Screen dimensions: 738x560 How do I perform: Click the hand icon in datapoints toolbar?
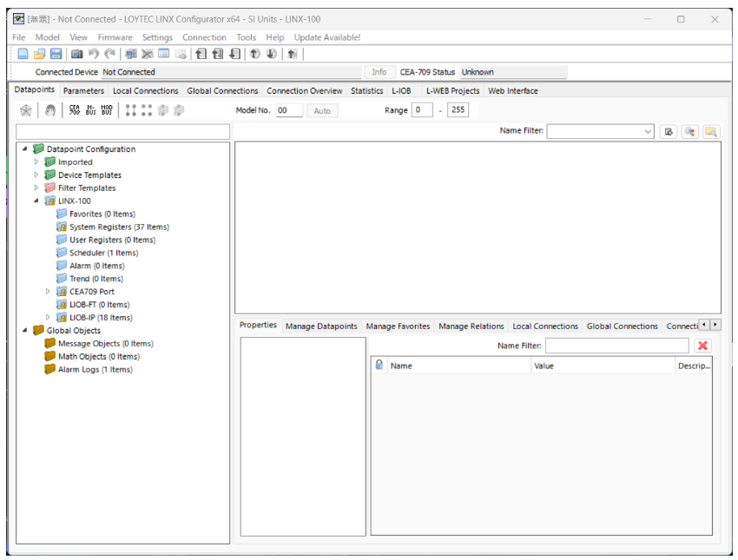click(49, 110)
